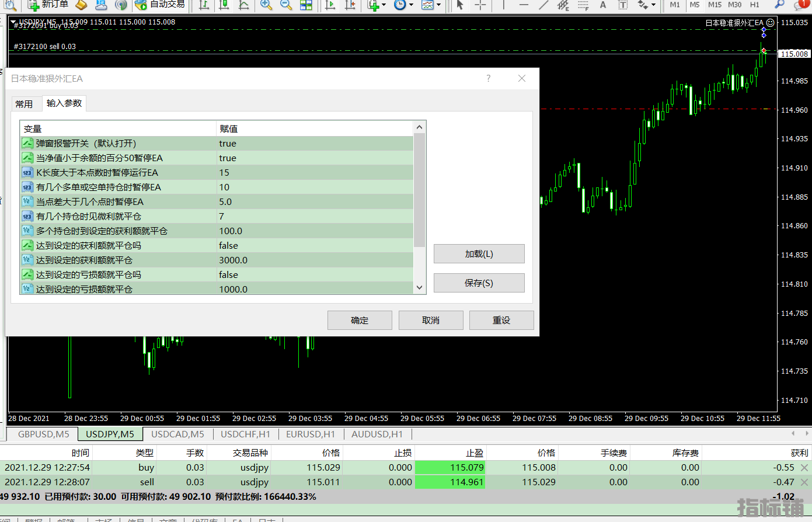Click the New Order (新订单) toolbar button

click(49, 5)
